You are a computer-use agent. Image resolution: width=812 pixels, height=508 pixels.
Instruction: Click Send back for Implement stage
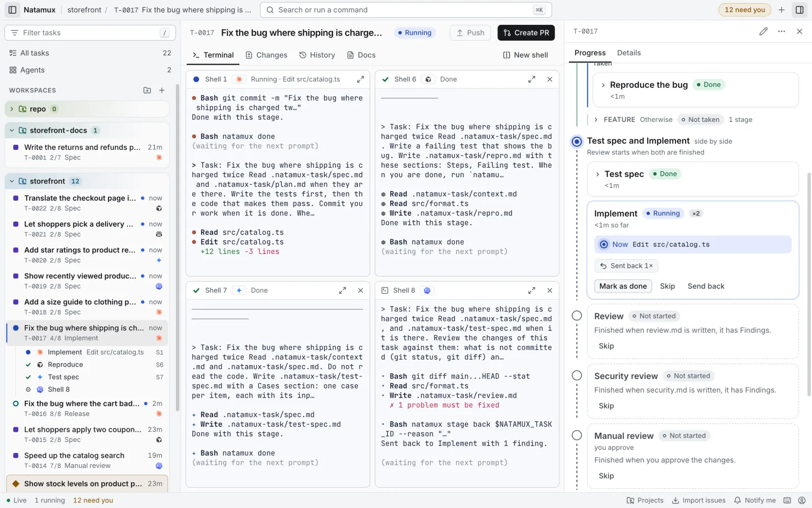click(x=706, y=286)
